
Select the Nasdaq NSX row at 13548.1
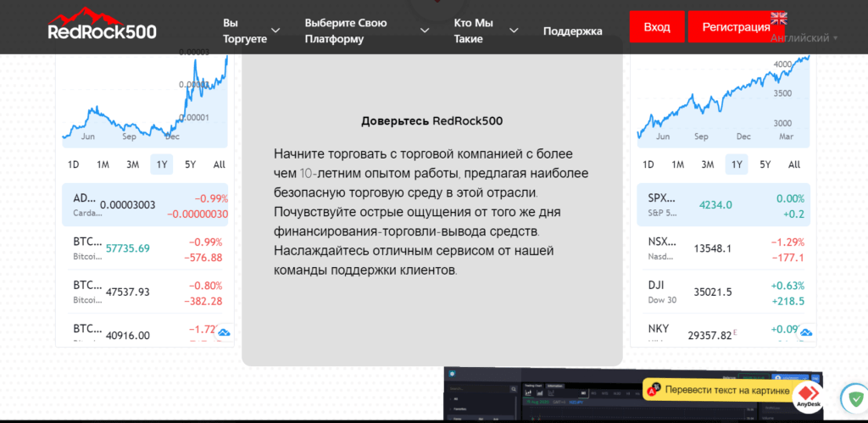[x=724, y=248]
